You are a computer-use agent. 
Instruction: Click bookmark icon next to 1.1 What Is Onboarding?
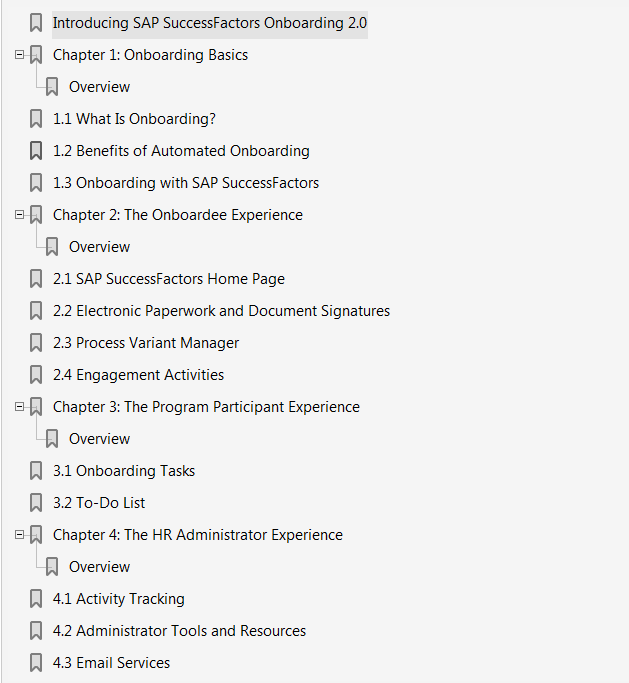[36, 119]
